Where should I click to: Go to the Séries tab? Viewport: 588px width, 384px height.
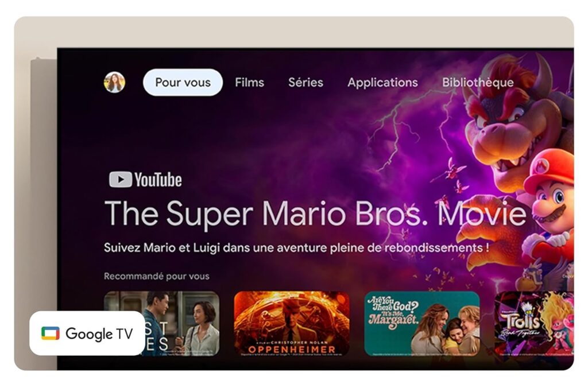tap(305, 82)
